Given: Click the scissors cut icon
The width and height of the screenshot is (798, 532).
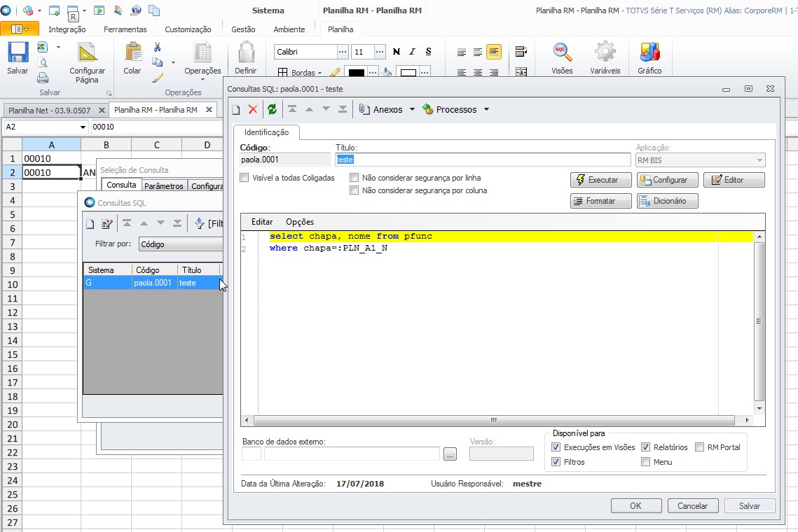Looking at the screenshot, I should [157, 48].
